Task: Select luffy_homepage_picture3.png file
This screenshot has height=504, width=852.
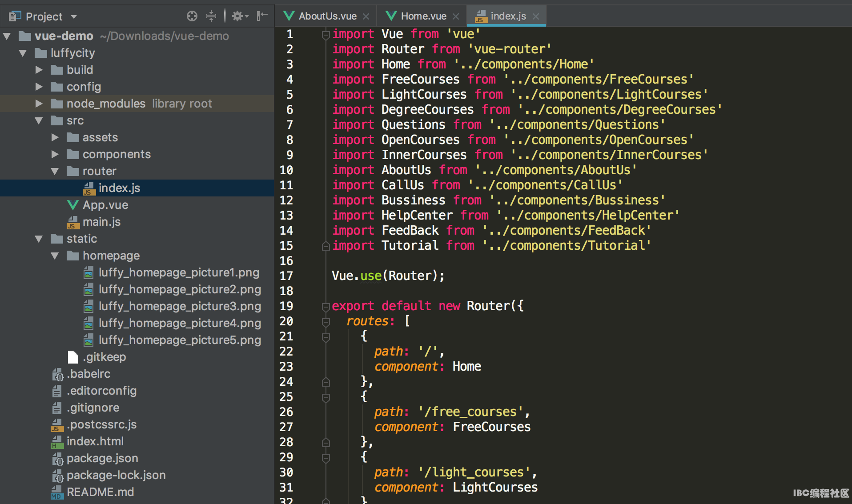Action: 179,306
